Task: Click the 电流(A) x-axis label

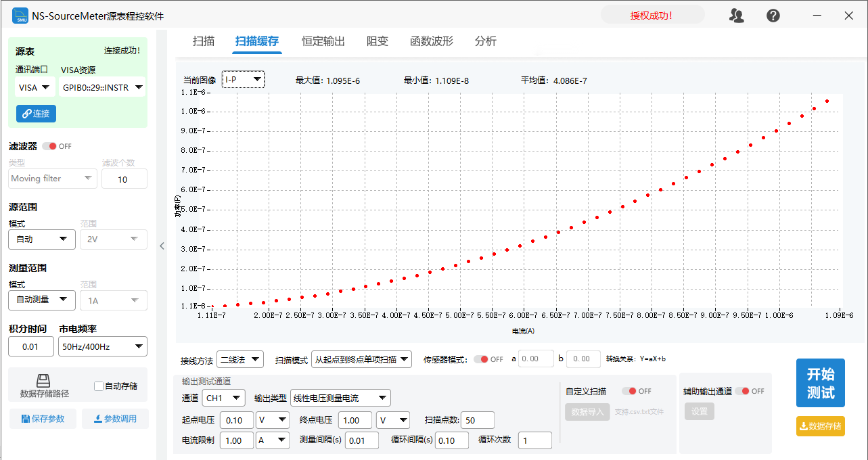Action: point(524,331)
